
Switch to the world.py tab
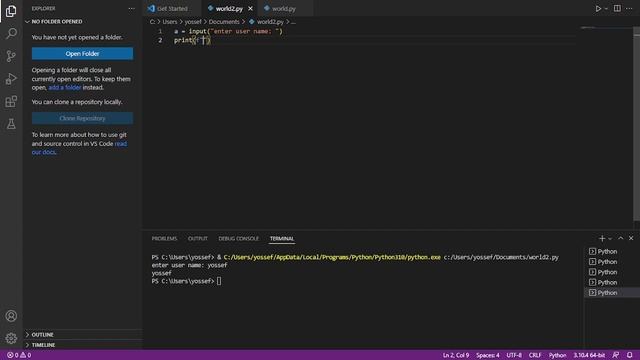click(x=284, y=9)
